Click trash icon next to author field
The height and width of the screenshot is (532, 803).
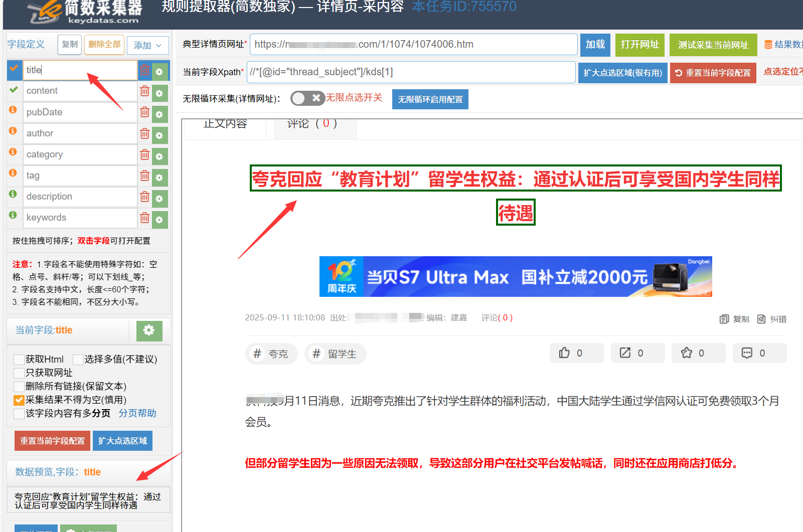pos(144,134)
